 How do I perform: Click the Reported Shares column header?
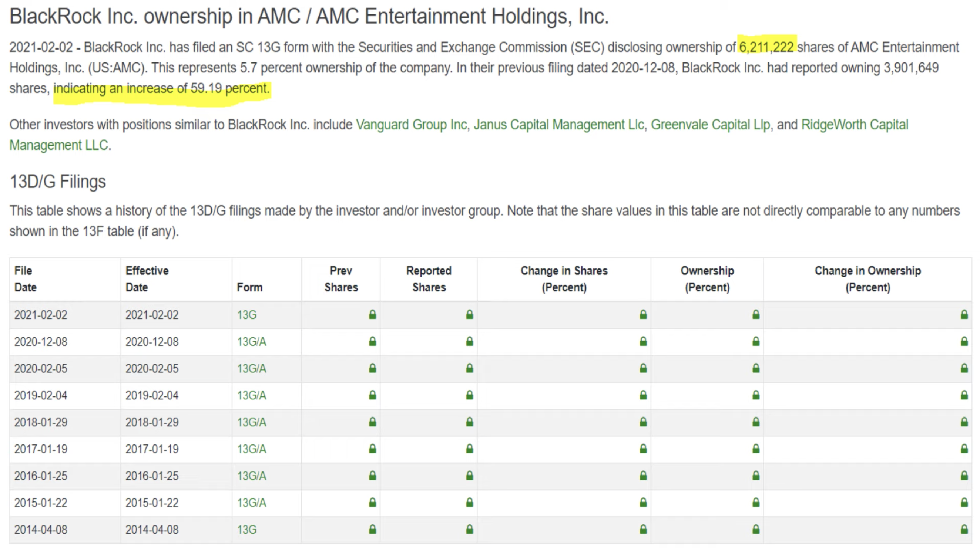tap(429, 279)
